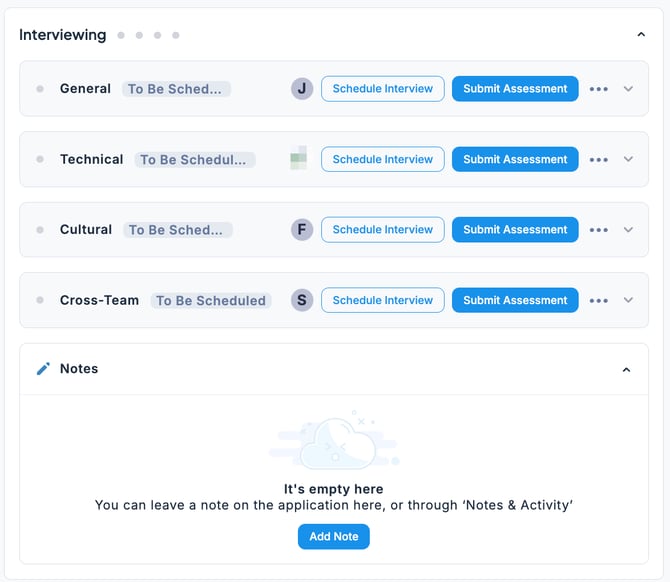Click the pencil icon beside Notes

pos(43,369)
